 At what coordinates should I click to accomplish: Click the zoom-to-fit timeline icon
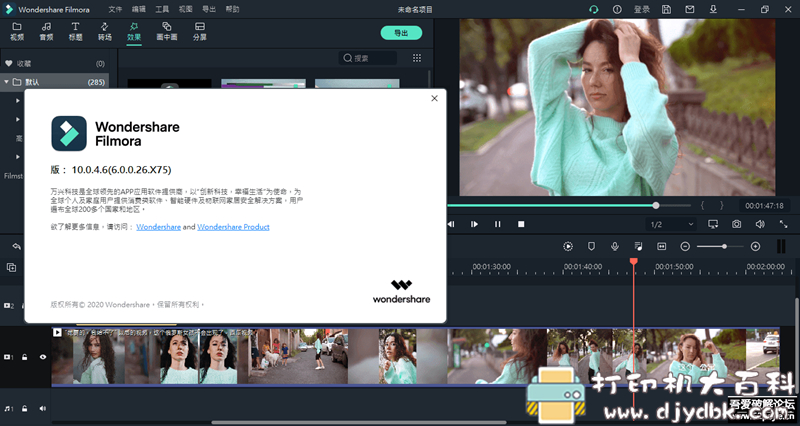coord(662,246)
